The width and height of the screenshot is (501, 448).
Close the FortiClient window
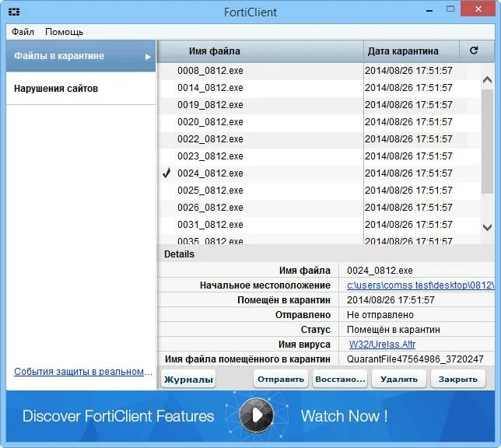tap(478, 9)
